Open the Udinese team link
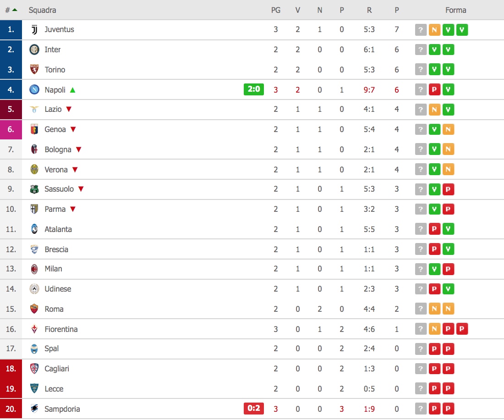This screenshot has height=420, width=504. coord(58,289)
